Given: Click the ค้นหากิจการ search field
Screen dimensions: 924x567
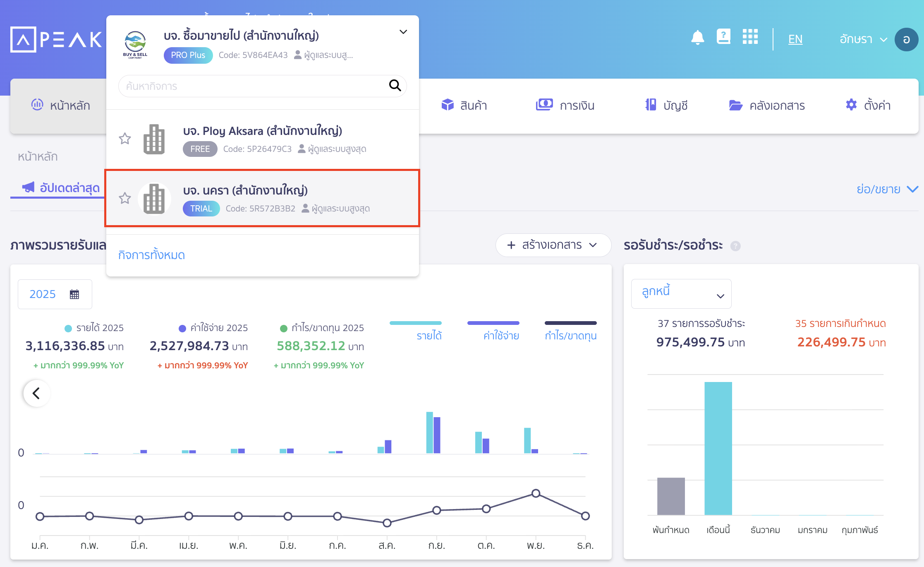Looking at the screenshot, I should point(262,86).
